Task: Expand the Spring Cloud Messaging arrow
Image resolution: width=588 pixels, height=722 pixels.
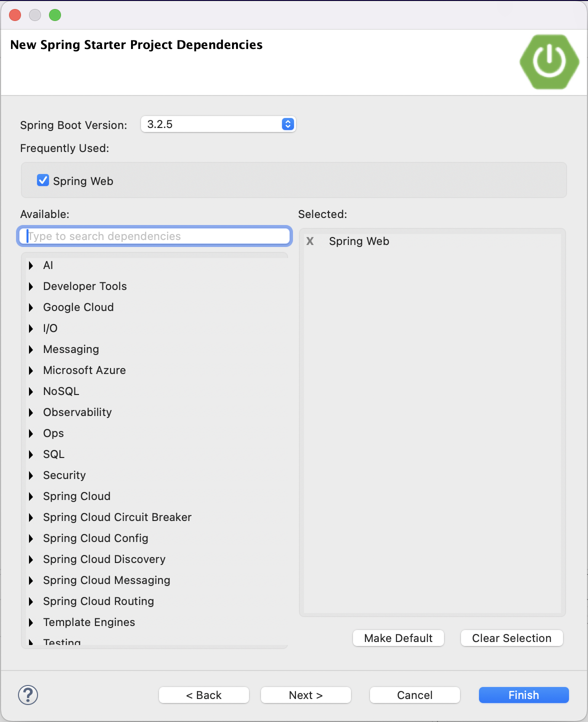Action: (x=31, y=580)
